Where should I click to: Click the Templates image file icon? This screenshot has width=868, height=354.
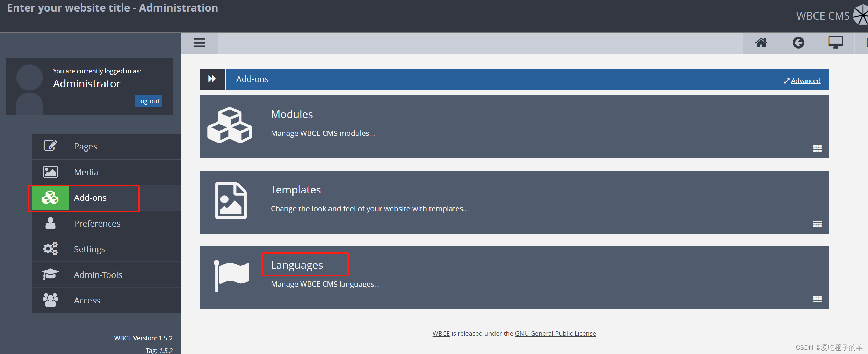(x=231, y=200)
